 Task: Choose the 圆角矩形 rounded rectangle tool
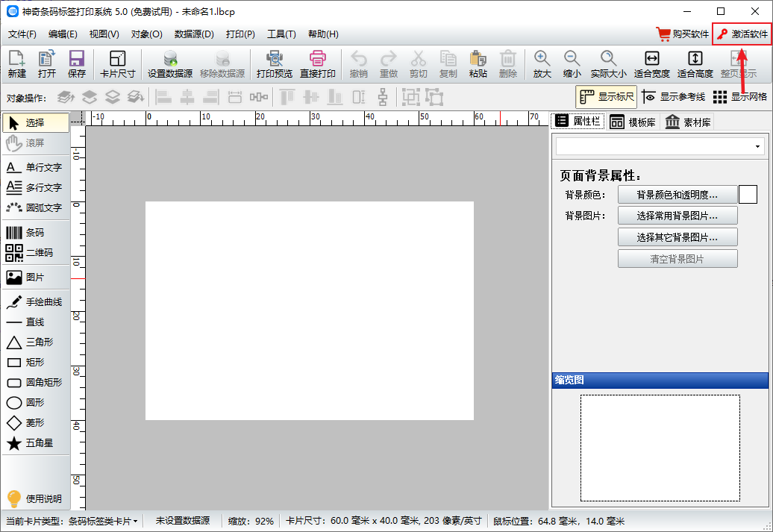[x=36, y=382]
